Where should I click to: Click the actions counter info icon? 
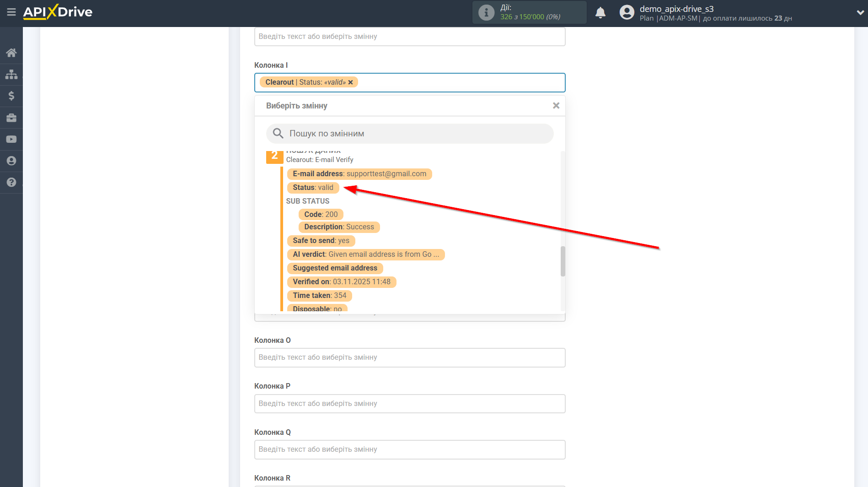486,12
